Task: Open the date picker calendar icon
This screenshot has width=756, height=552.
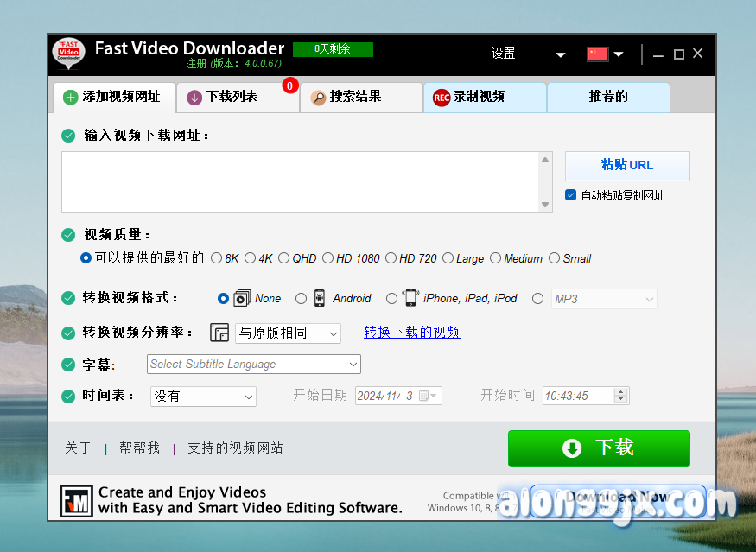Action: pyautogui.click(x=424, y=396)
